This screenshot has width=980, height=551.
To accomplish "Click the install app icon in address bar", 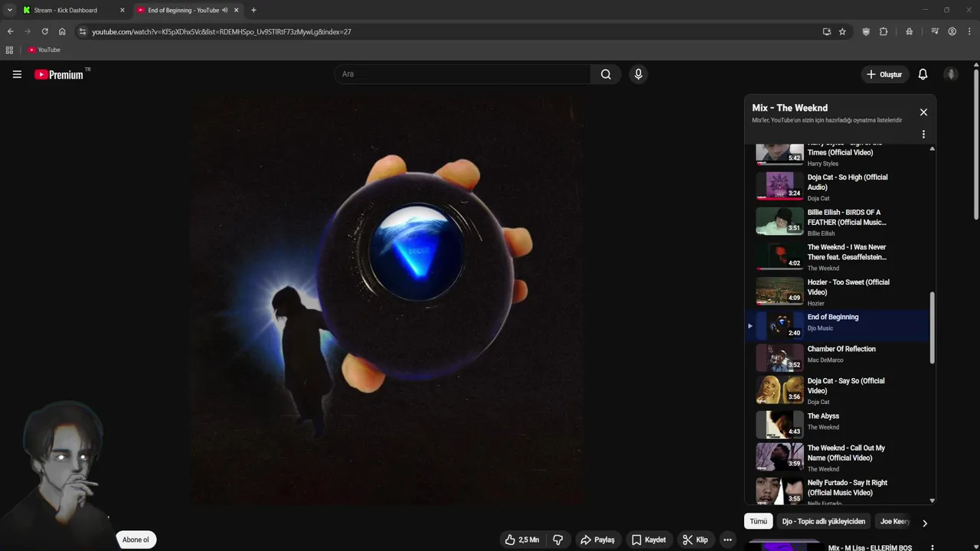I will click(826, 31).
